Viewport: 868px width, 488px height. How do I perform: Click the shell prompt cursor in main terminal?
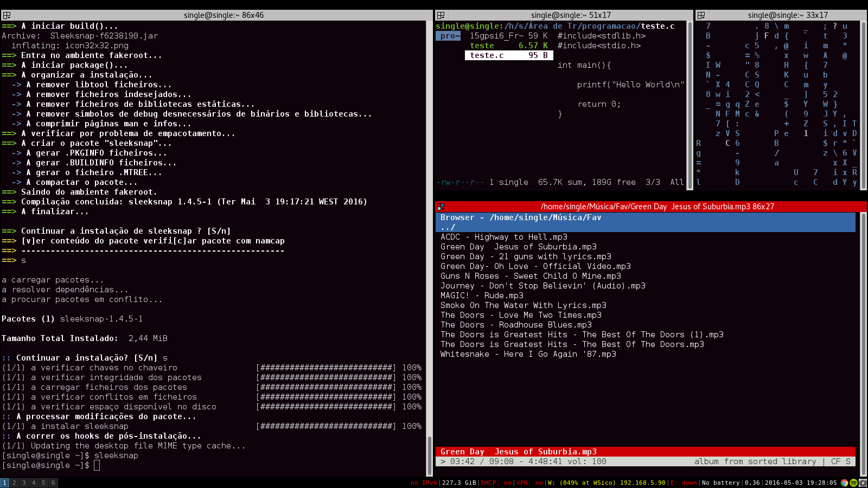(x=97, y=465)
